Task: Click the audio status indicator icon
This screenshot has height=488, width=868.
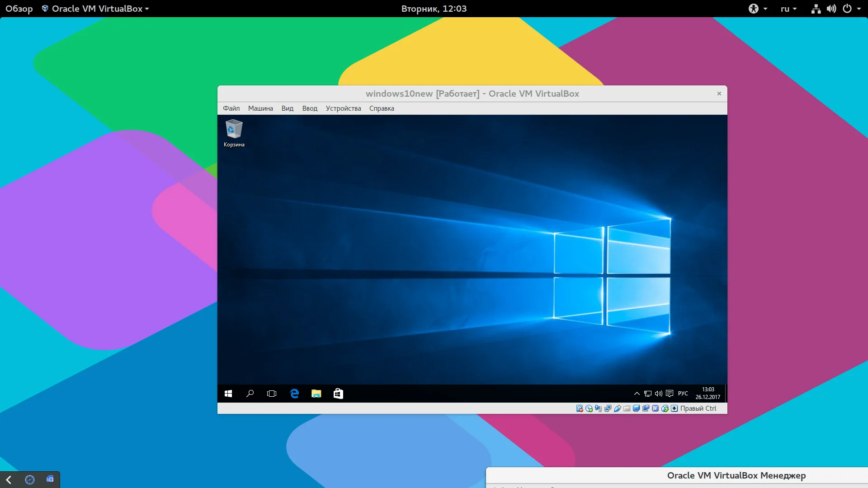Action: (x=599, y=408)
